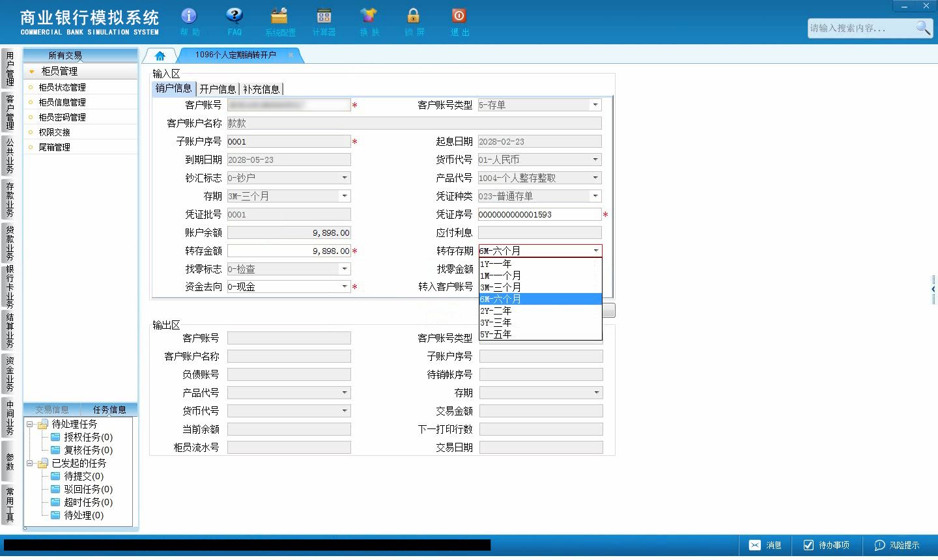
Task: Open the 凭证种类 023-普通存单 dropdown
Action: point(595,196)
